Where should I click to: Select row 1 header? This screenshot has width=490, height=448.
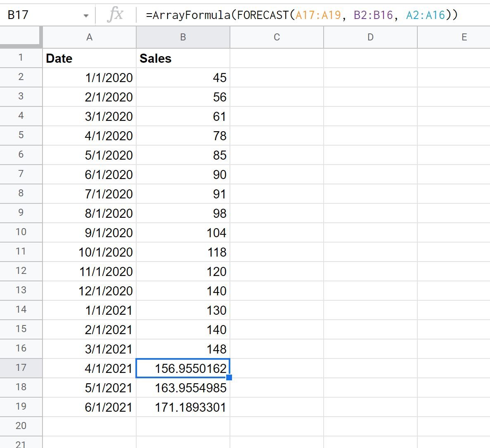click(x=21, y=58)
